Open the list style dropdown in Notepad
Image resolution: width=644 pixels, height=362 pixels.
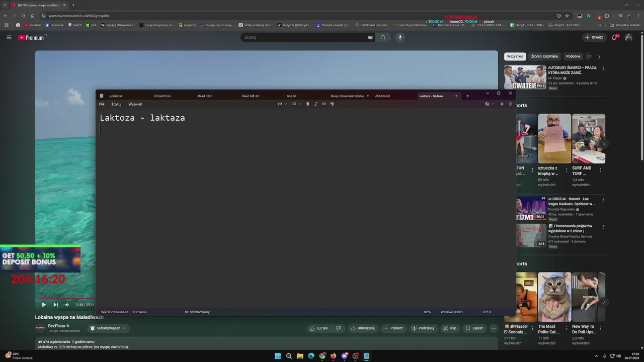[x=296, y=104]
